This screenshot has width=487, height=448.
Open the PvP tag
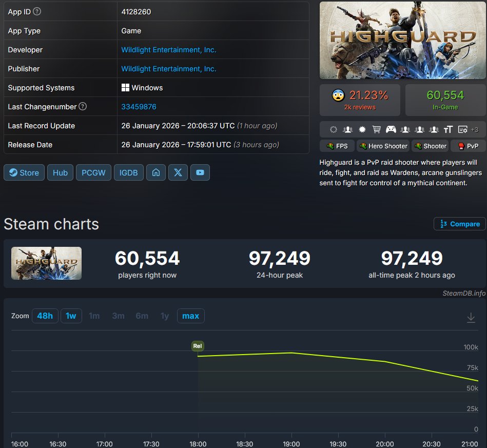point(469,146)
